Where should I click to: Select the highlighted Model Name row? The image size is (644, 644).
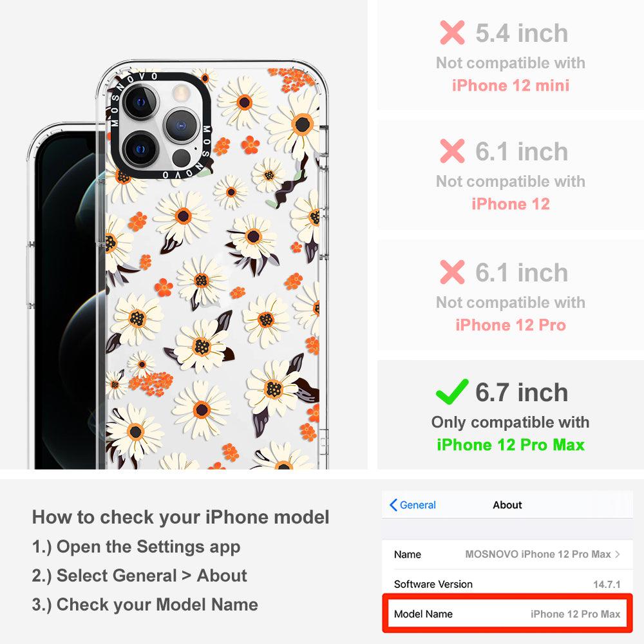(507, 614)
